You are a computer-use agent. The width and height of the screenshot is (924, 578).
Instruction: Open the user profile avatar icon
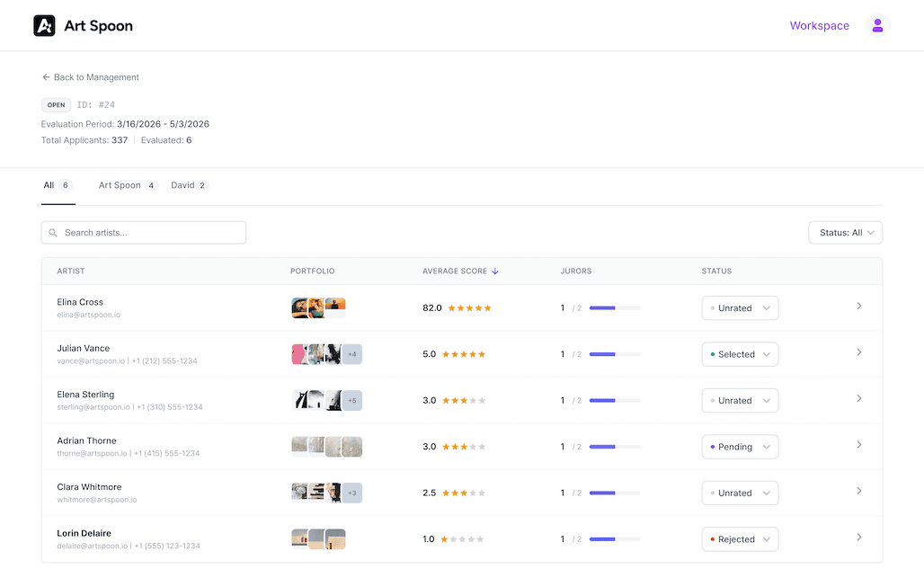pyautogui.click(x=877, y=25)
